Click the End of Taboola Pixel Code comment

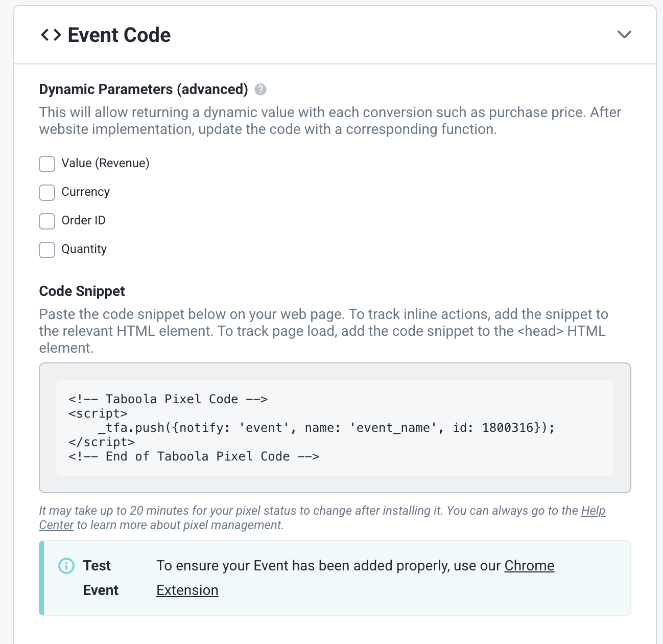(x=194, y=456)
